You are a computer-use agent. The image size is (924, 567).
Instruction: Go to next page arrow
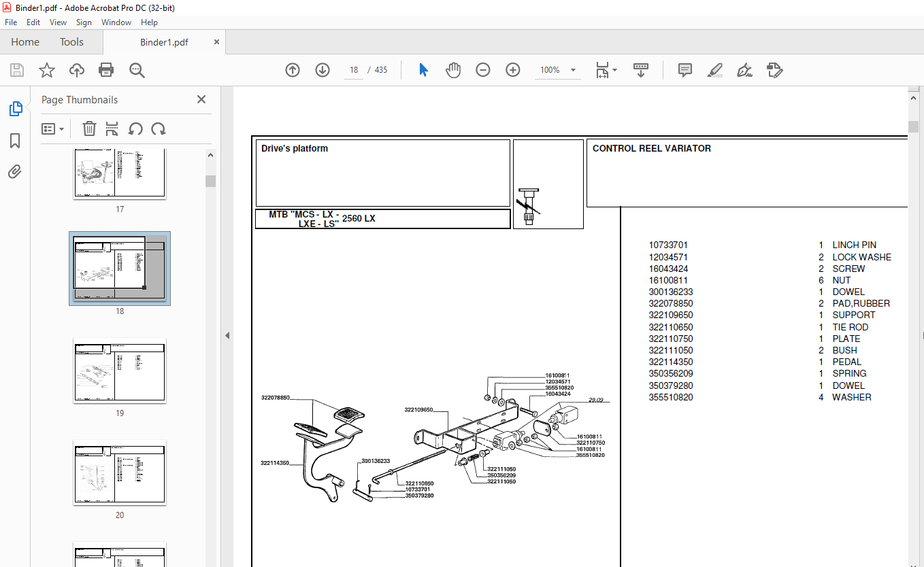(x=323, y=70)
